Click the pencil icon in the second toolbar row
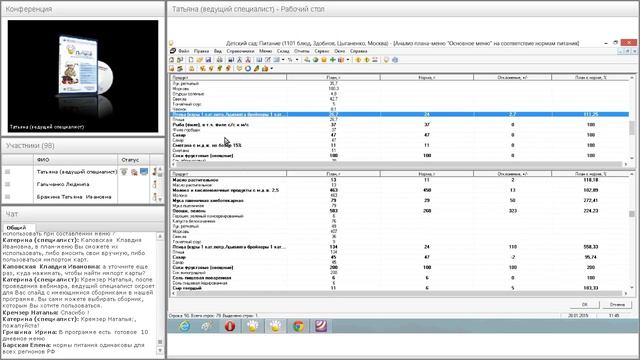The height and width of the screenshot is (360, 640). click(256, 69)
